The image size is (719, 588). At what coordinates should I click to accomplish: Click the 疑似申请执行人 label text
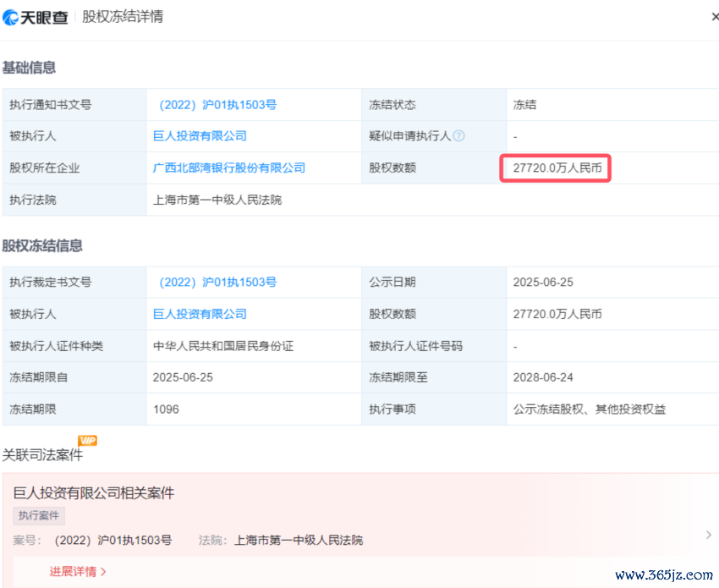pos(410,136)
